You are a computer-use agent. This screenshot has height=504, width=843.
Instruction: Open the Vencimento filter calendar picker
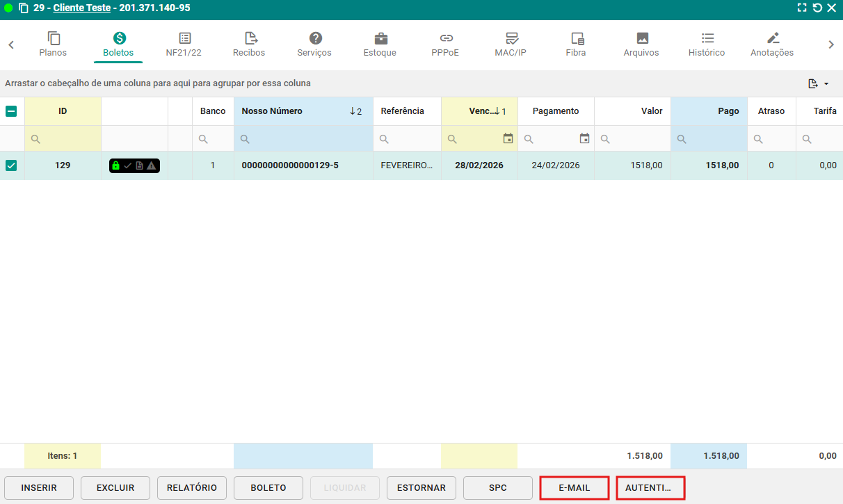[508, 139]
